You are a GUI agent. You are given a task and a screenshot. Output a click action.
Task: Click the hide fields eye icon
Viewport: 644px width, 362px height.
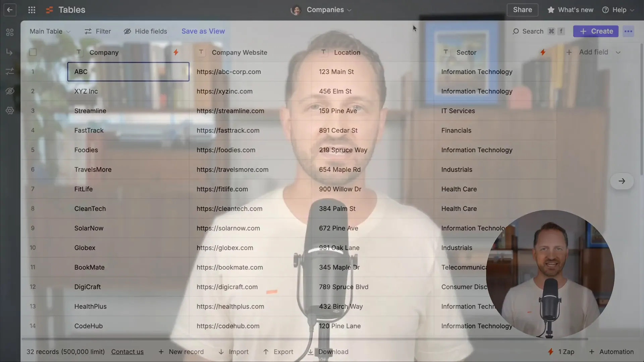[x=127, y=31]
